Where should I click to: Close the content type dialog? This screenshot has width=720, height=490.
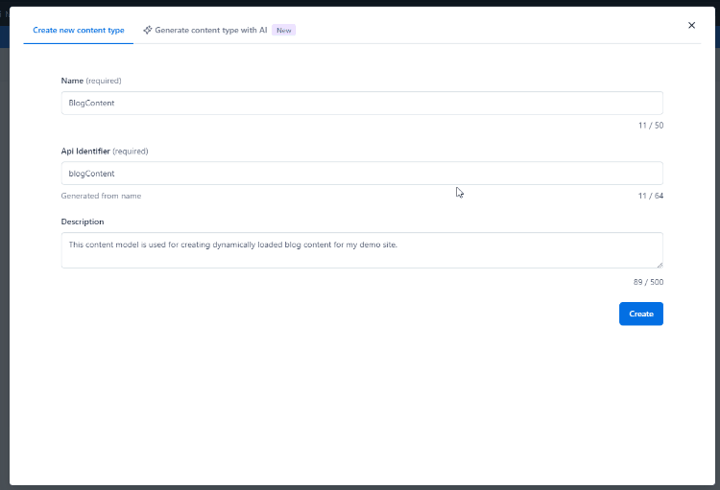(x=692, y=25)
